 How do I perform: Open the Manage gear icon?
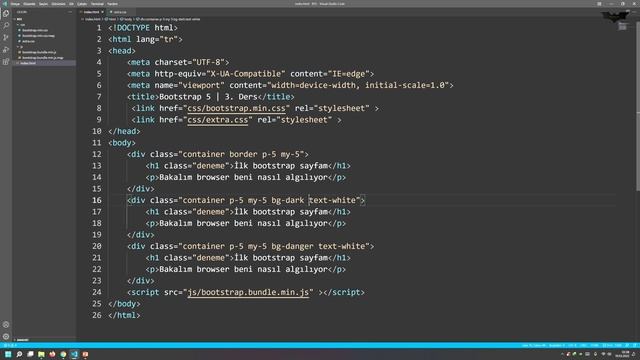6,336
